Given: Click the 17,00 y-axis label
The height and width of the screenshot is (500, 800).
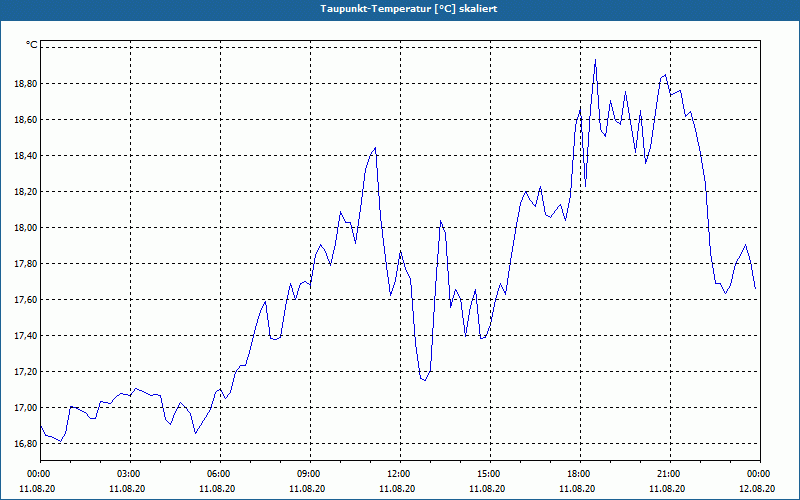Looking at the screenshot, I should coord(26,408).
